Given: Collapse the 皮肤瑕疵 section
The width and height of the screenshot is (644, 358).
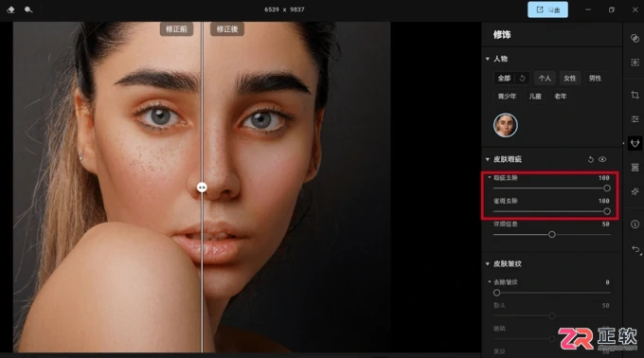Looking at the screenshot, I should (488, 159).
